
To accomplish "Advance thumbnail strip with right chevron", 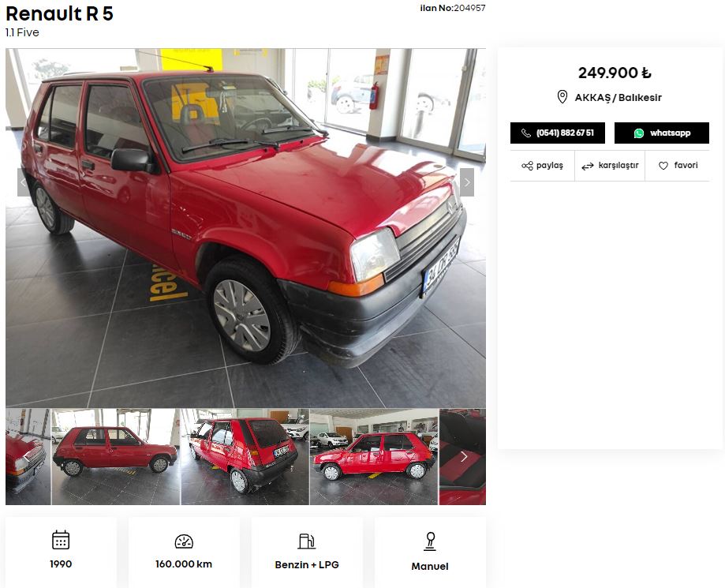I will coord(464,457).
